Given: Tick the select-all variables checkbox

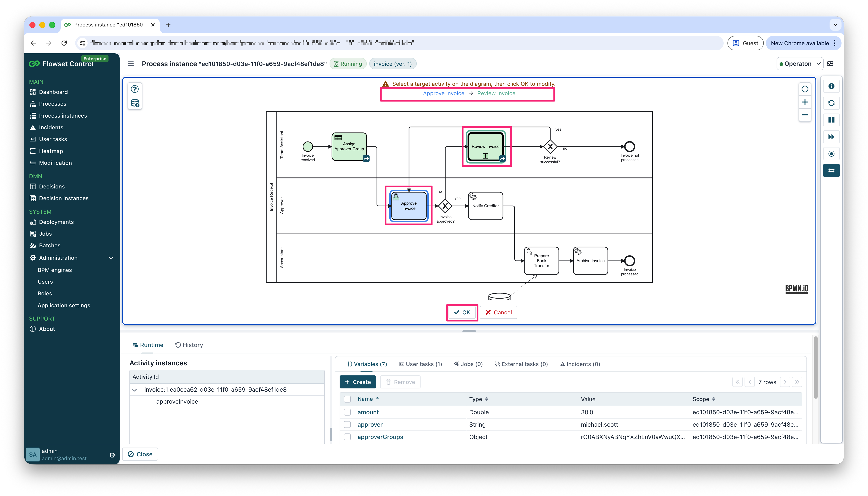Looking at the screenshot, I should [347, 399].
